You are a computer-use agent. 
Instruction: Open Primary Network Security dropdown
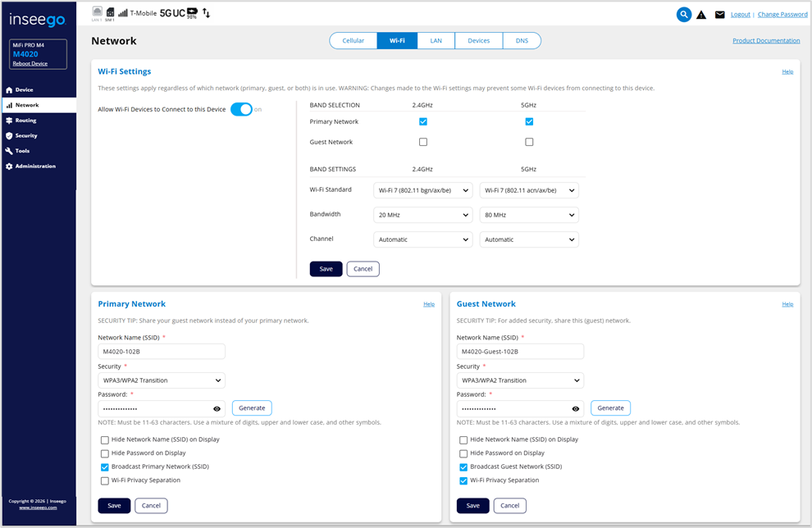click(162, 380)
